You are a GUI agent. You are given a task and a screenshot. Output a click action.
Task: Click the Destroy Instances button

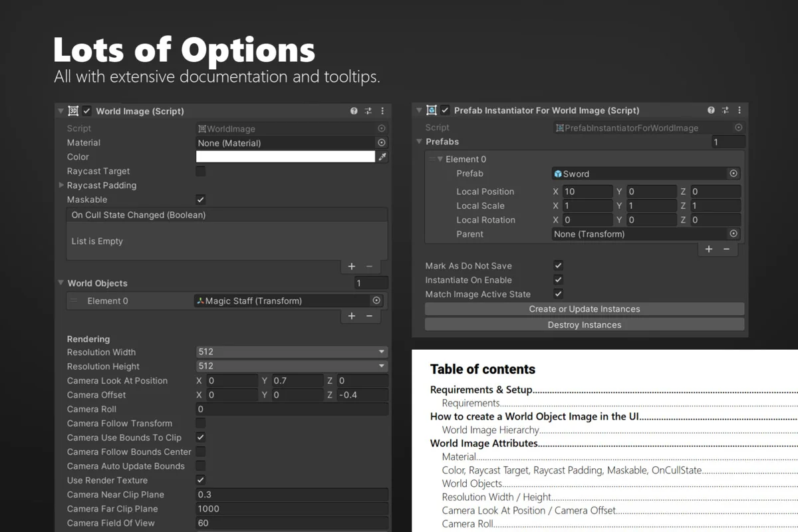pos(584,325)
